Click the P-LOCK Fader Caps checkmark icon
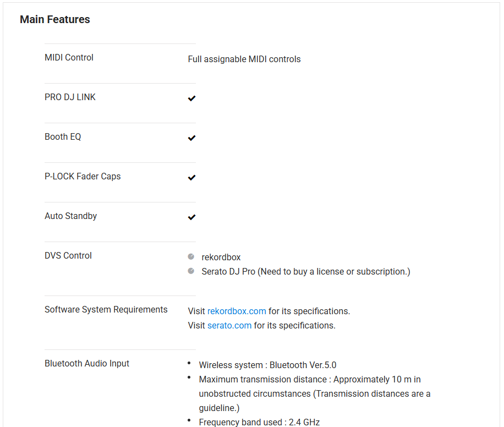 click(x=191, y=178)
